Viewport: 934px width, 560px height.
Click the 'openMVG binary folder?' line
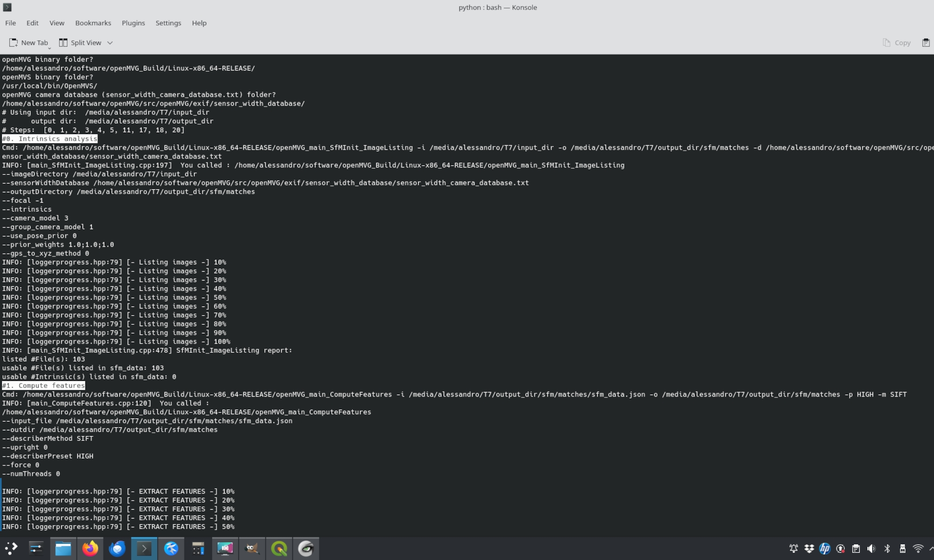[x=48, y=59]
